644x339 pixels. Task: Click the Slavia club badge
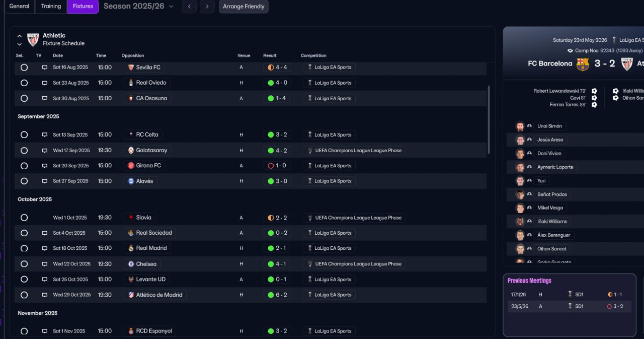(131, 218)
